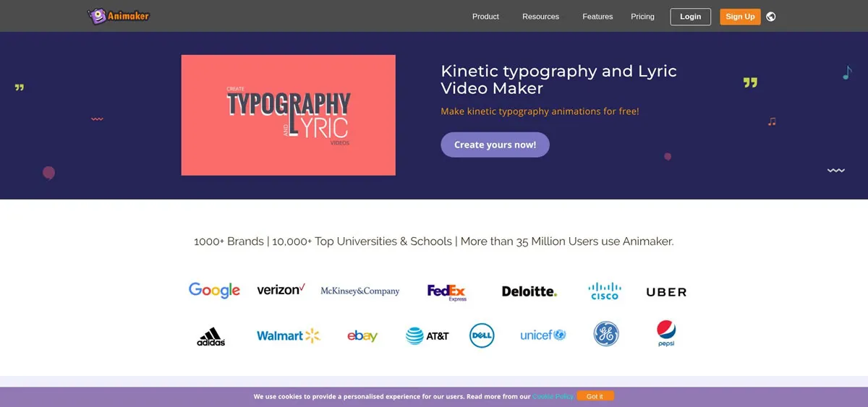Click the Google brand logo

click(214, 291)
